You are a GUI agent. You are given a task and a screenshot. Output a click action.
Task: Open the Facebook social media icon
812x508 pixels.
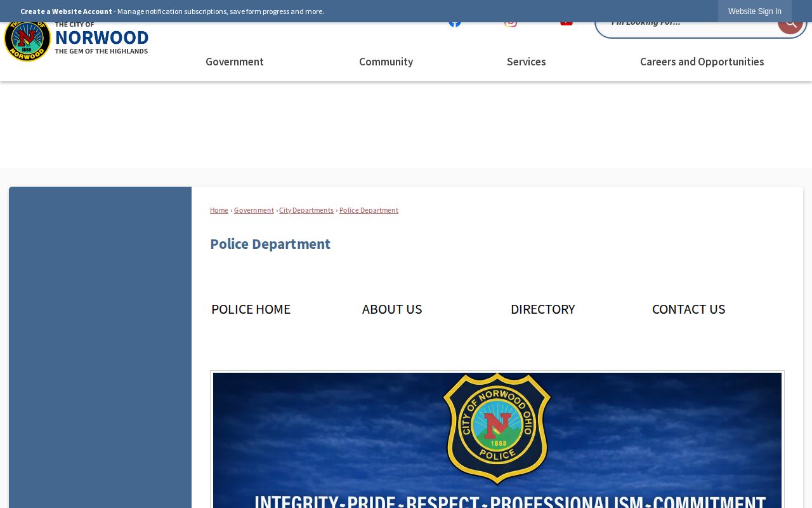tap(455, 25)
